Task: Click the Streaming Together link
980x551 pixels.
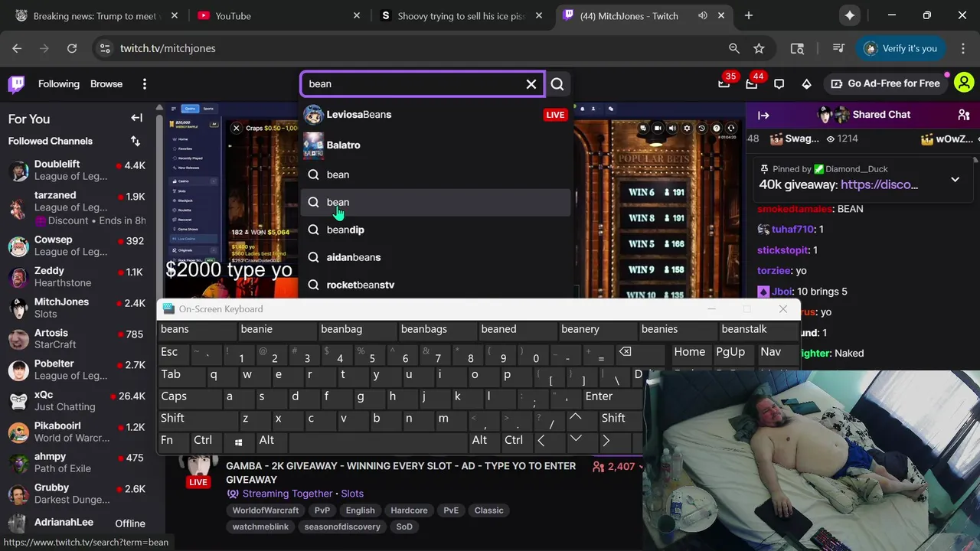Action: pos(279,494)
